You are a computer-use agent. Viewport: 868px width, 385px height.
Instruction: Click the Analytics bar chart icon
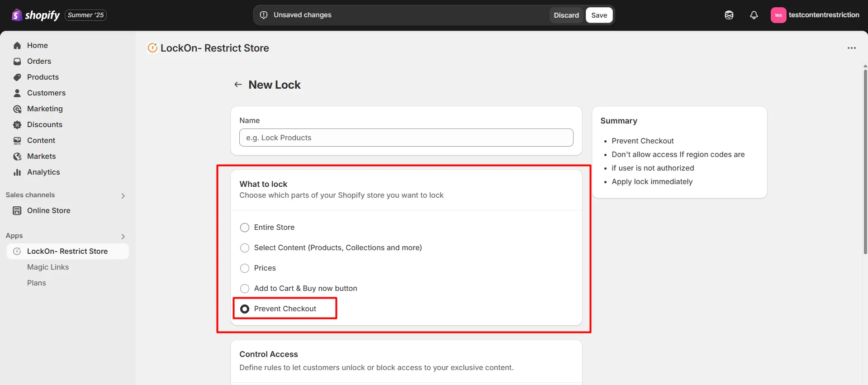[x=17, y=172]
